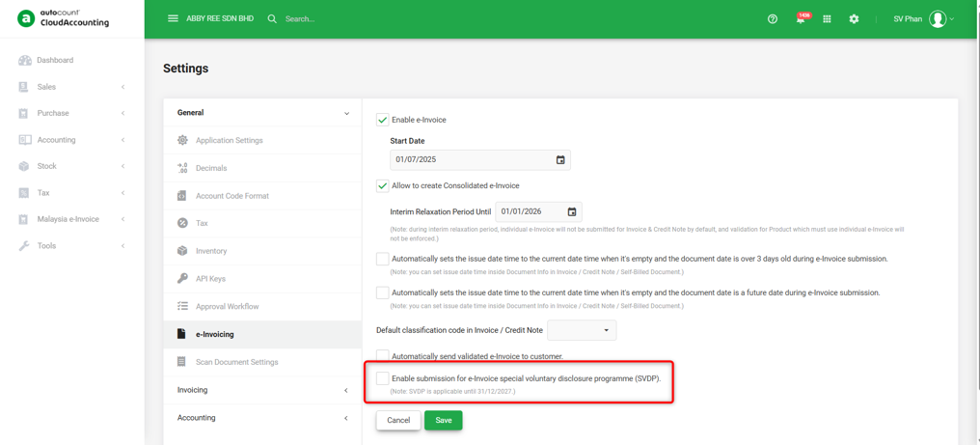This screenshot has width=980, height=445.
Task: Open the apps grid icon
Action: pyautogui.click(x=827, y=18)
